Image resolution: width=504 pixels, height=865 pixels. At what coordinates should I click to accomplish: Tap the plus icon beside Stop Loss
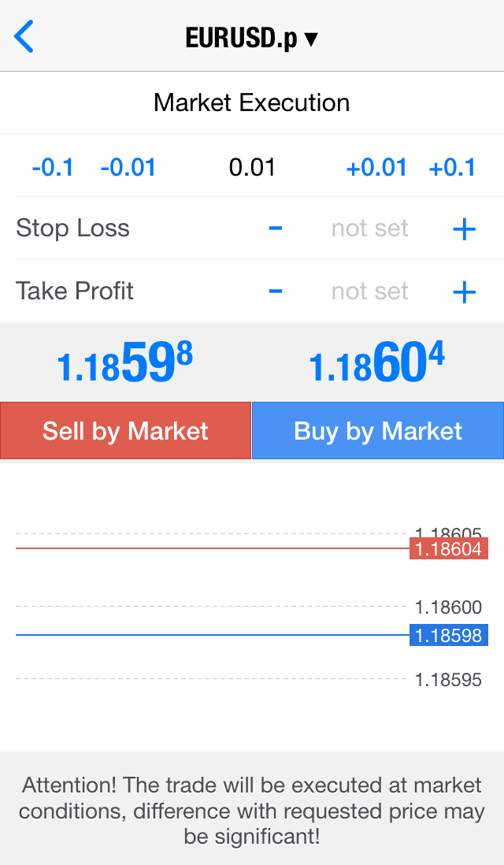tap(464, 228)
